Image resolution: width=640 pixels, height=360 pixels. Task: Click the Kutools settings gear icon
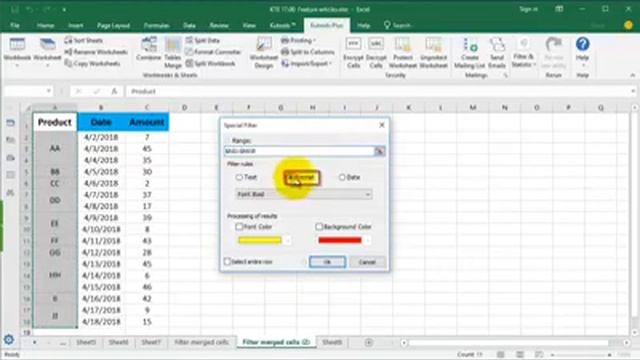coord(9,339)
